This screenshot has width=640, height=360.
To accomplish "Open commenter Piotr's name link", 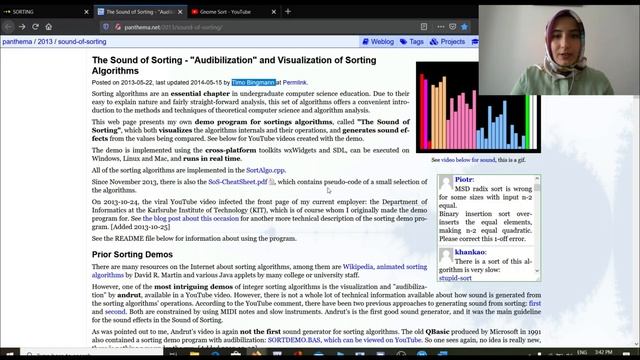I will [463, 180].
